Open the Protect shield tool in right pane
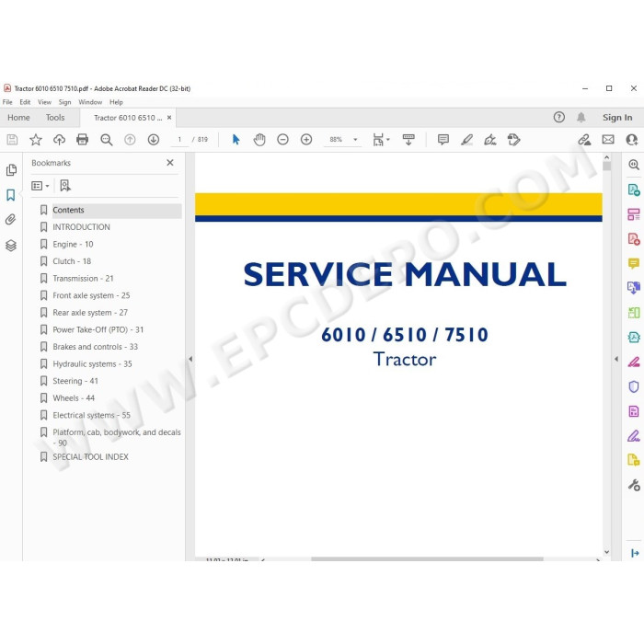 pos(633,386)
